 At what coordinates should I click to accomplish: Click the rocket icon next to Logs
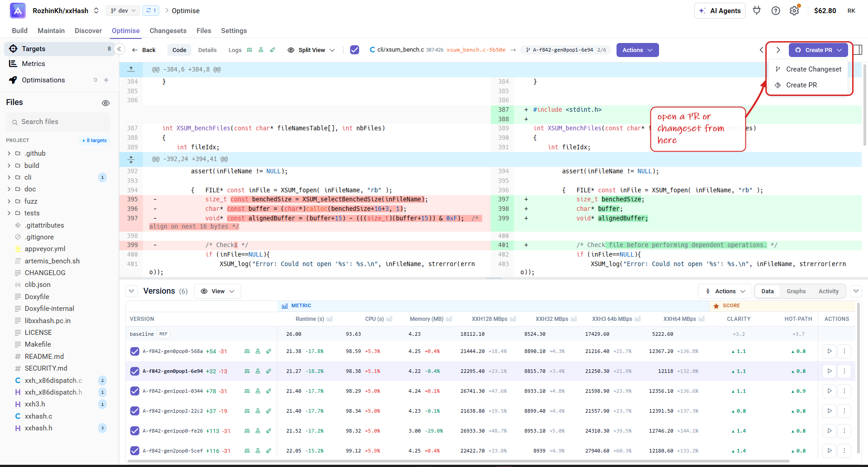click(x=272, y=50)
